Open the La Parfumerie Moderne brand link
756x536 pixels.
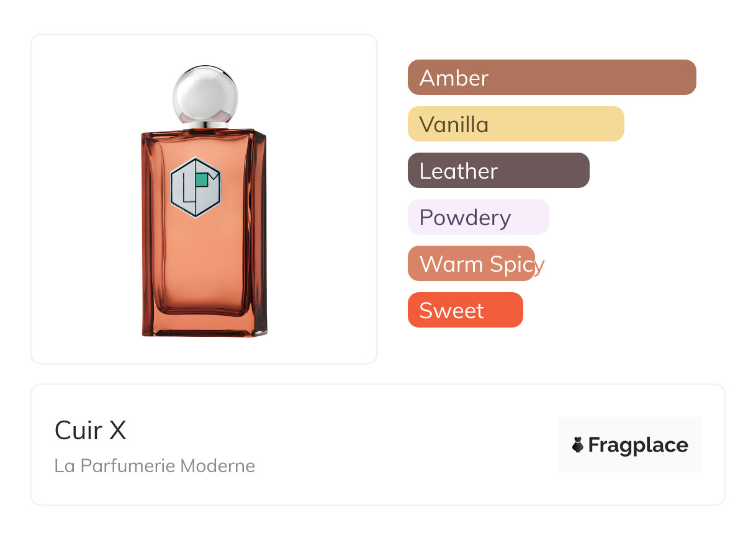pos(155,466)
